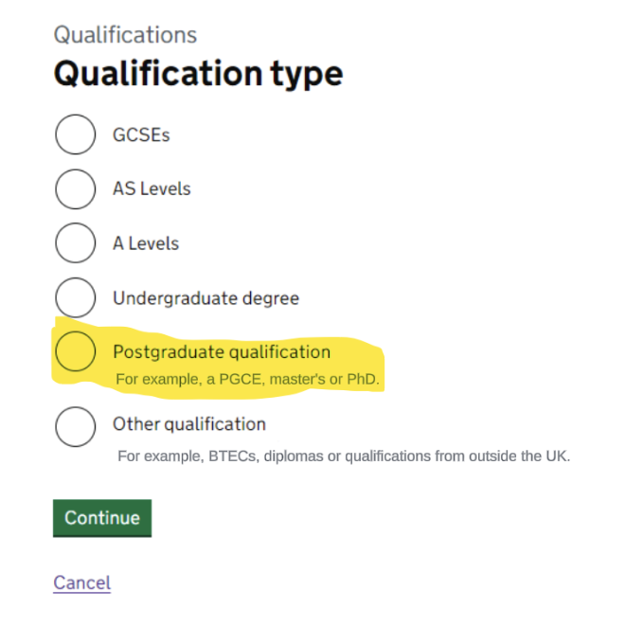Choose the Postgraduate qualification radio circle
Screen dimensions: 644x644
(76, 351)
